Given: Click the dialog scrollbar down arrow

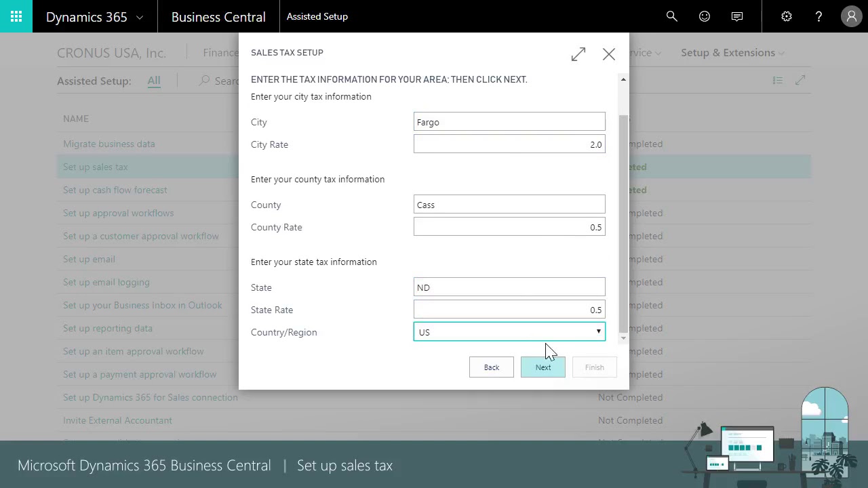Looking at the screenshot, I should pos(623,338).
